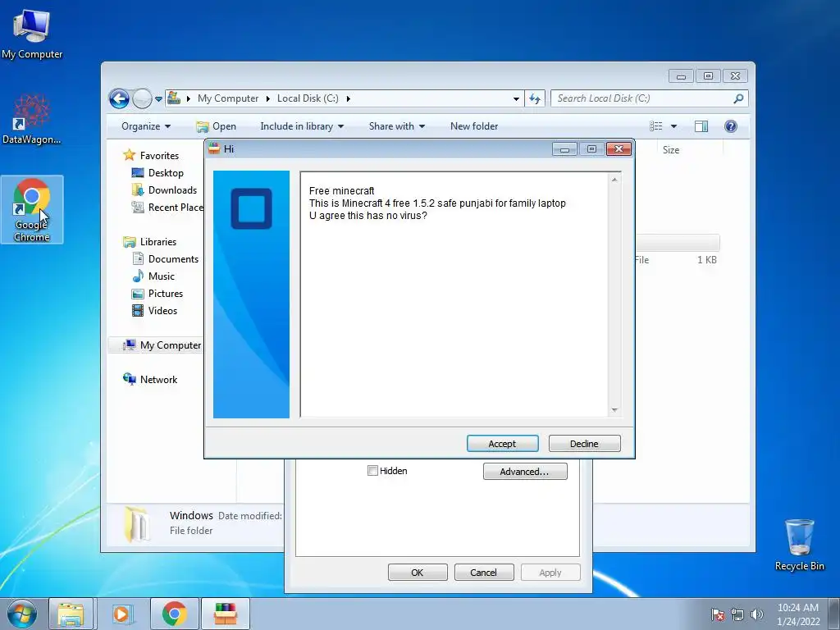Viewport: 840px width, 630px height.
Task: Change view using the view icon
Action: click(655, 126)
